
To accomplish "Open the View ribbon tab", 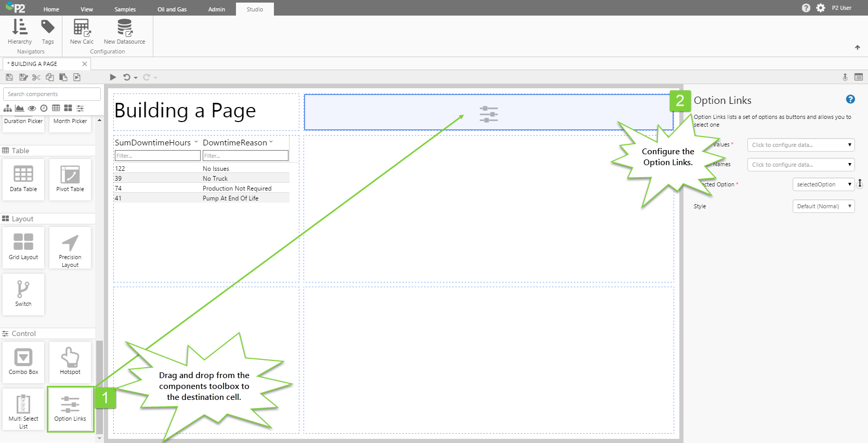I will pyautogui.click(x=87, y=9).
